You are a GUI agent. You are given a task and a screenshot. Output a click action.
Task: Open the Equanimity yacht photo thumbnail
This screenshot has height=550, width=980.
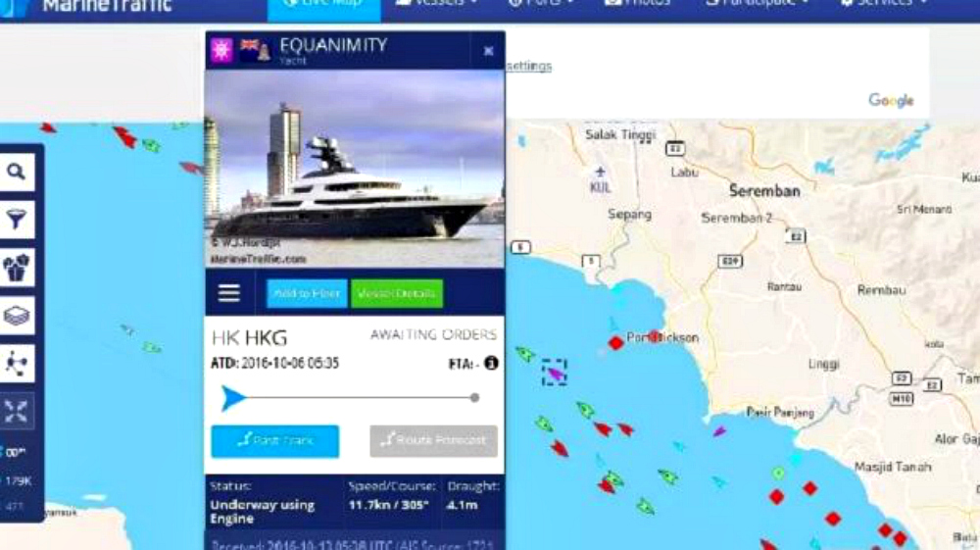[x=355, y=169]
